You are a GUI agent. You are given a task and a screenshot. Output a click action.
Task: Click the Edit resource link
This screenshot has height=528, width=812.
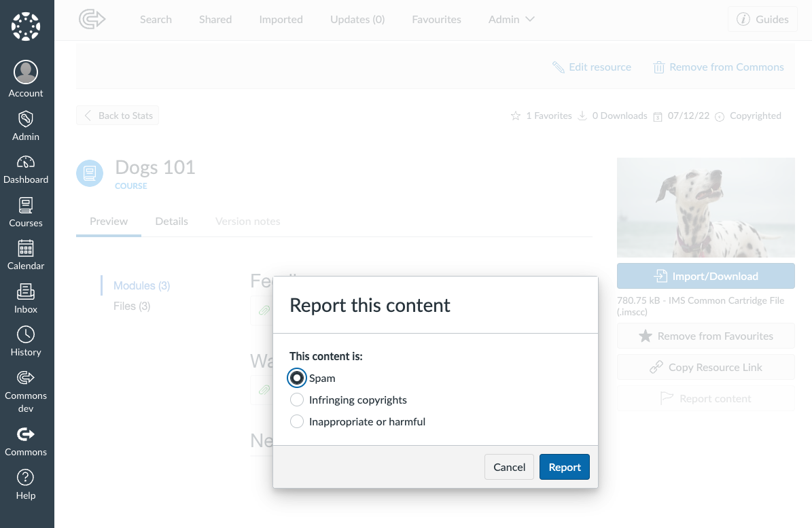pos(592,67)
